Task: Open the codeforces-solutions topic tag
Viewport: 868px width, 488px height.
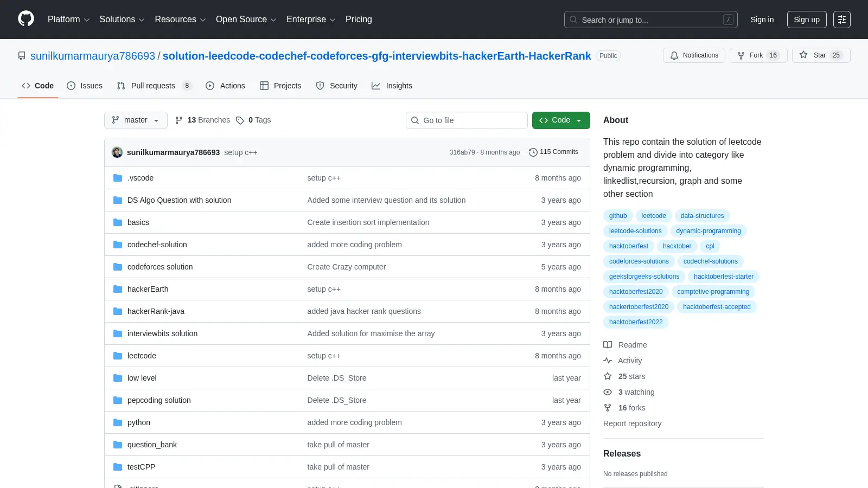Action: click(639, 261)
